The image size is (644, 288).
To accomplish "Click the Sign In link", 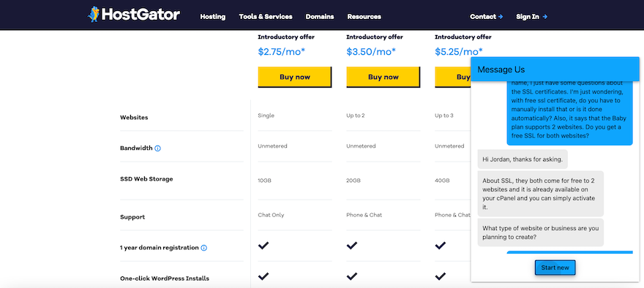I will coord(531,17).
